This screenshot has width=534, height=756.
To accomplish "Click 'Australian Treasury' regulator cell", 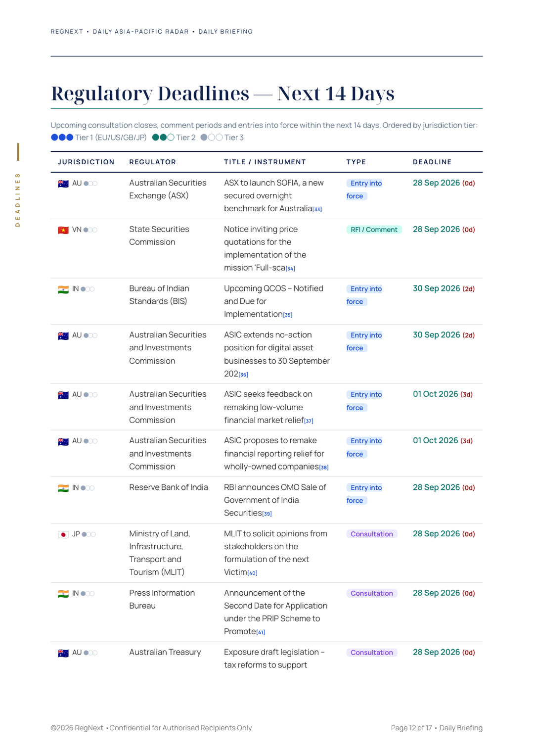I will click(x=165, y=652).
